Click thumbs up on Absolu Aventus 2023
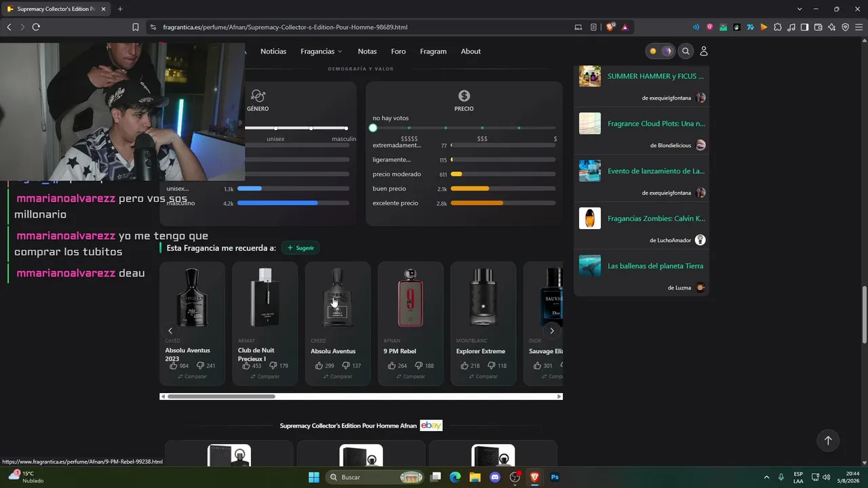Viewport: 868px width, 488px height. point(174,365)
